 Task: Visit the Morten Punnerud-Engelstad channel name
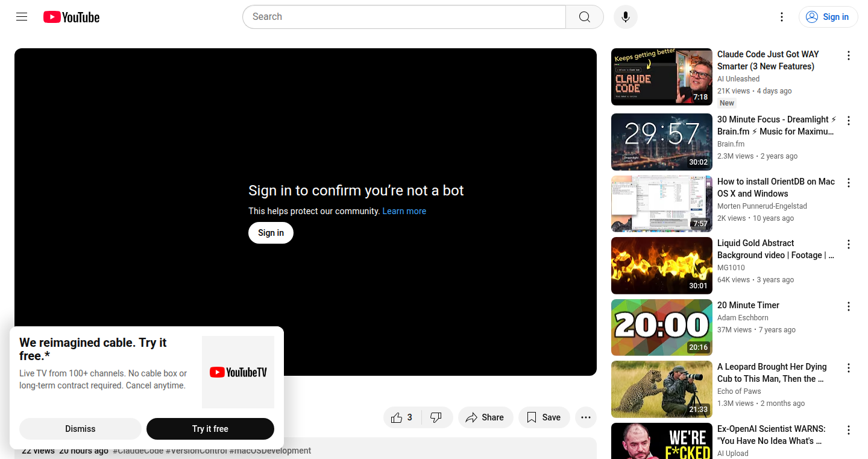point(762,206)
